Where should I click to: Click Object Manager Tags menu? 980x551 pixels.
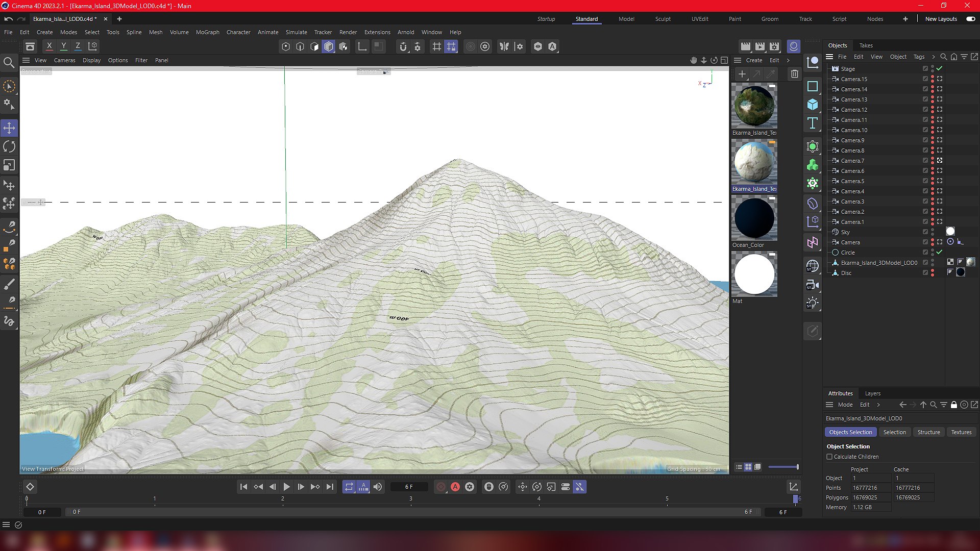[919, 57]
